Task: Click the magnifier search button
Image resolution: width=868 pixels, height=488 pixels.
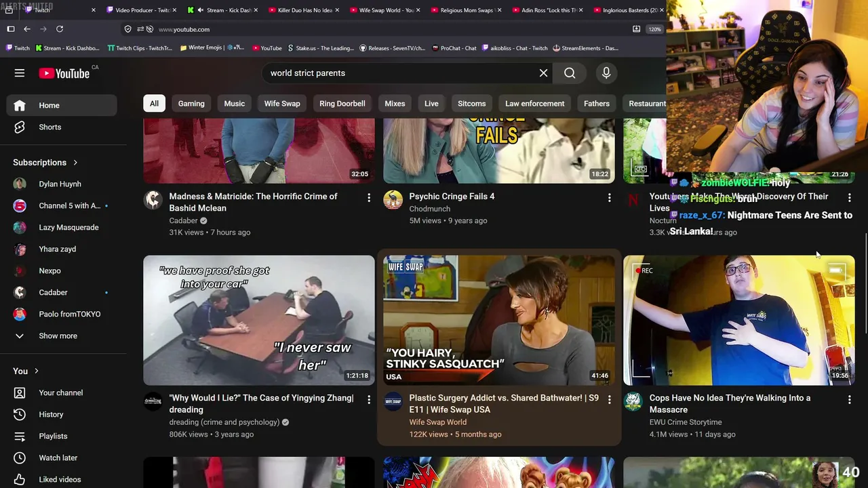Action: pos(570,73)
